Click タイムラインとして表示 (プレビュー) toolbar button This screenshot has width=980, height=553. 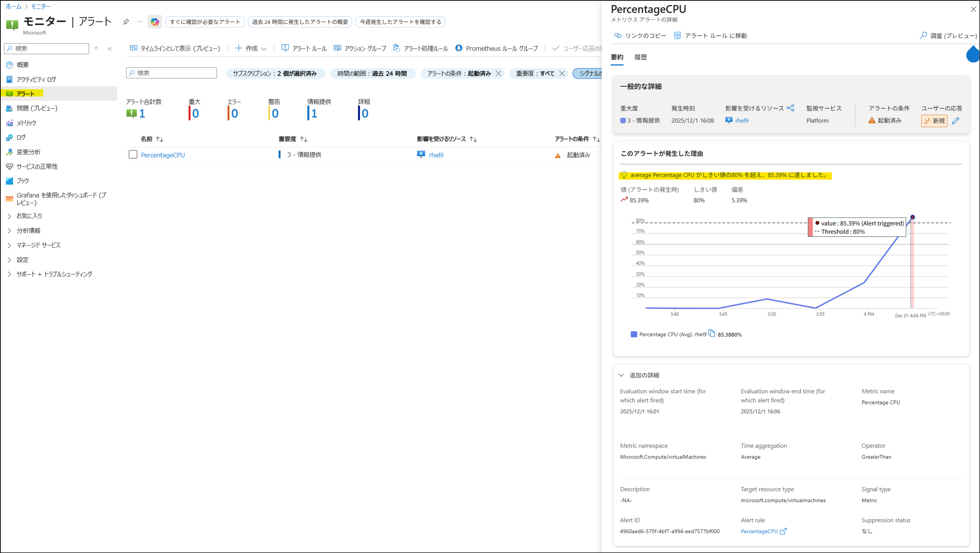click(175, 48)
